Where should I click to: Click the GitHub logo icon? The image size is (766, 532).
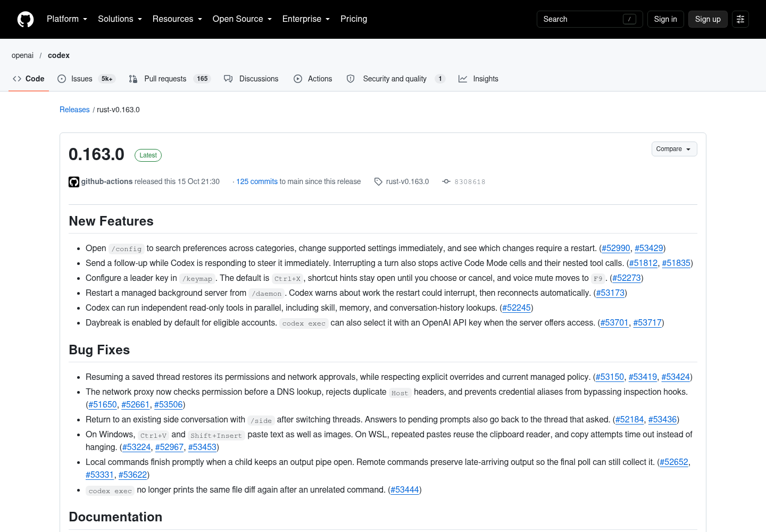point(26,19)
